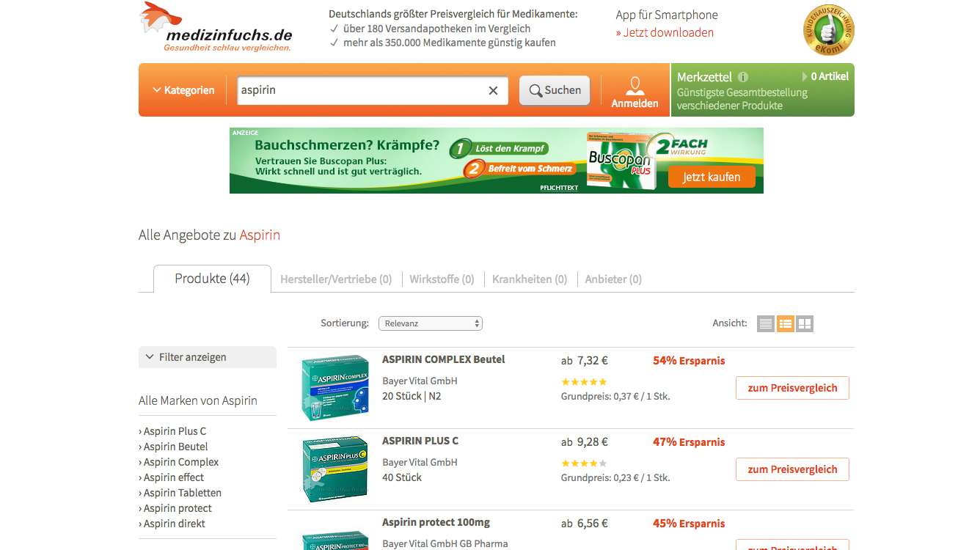Open Preisvergleich for ASPIRIN COMPLEX Beutel

tap(792, 388)
